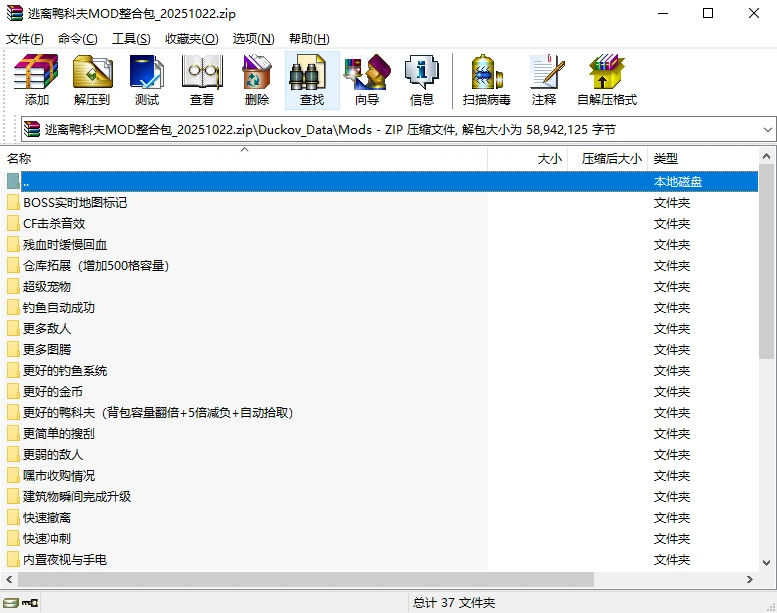Click the 解压到 (Extract To) icon

(x=92, y=80)
